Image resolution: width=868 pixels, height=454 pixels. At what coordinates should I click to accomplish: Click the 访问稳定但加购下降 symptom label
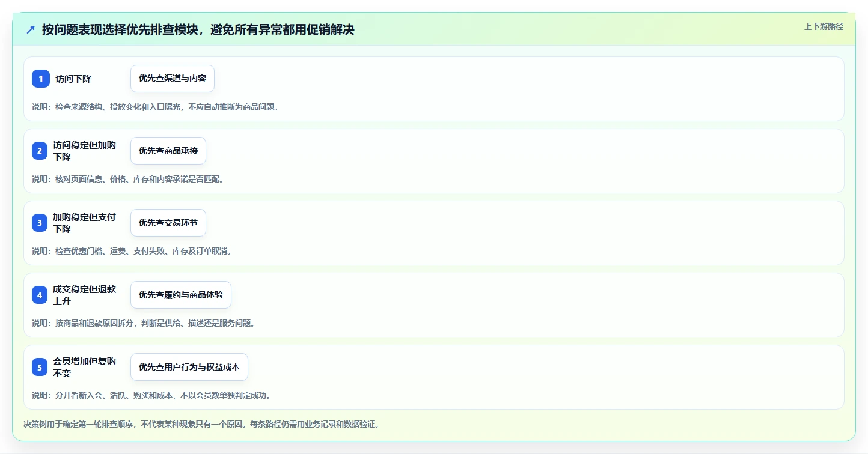pos(84,151)
